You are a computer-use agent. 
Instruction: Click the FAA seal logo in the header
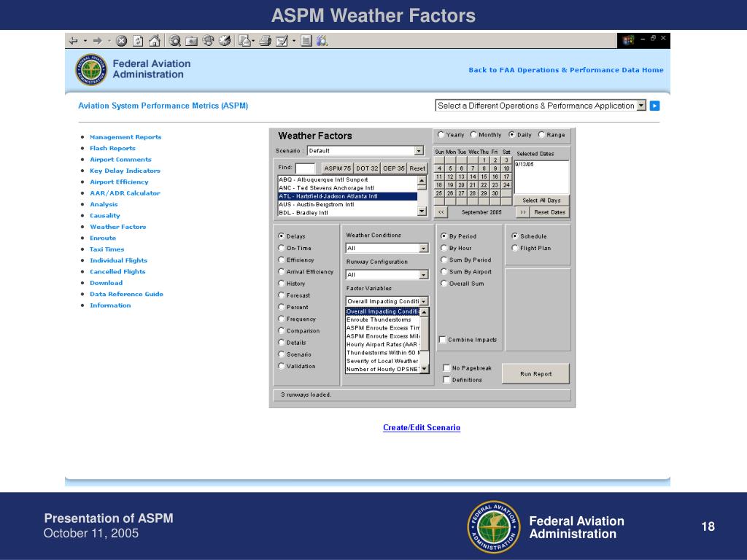click(x=91, y=69)
